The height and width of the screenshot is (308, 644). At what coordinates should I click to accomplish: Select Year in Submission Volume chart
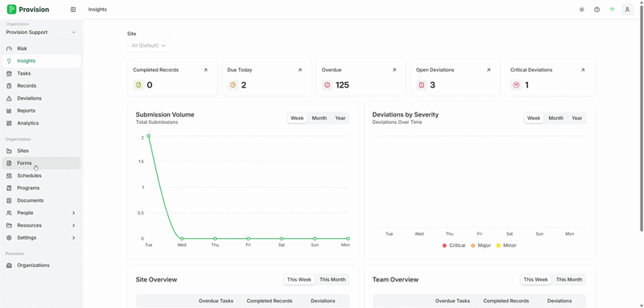340,118
